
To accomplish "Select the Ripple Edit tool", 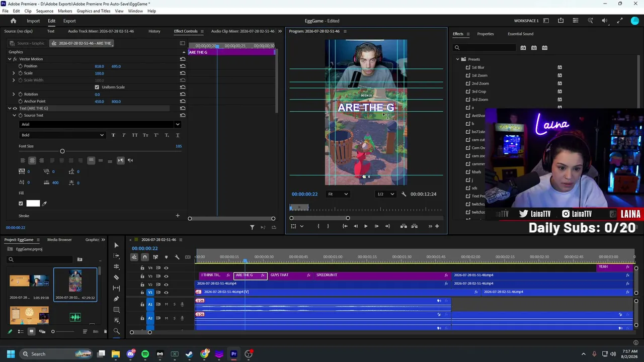I will click(116, 266).
